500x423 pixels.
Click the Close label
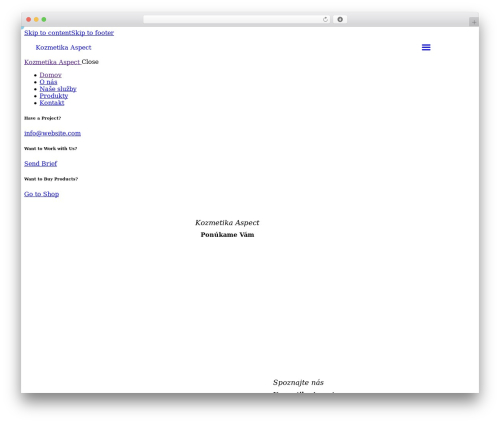click(x=90, y=62)
